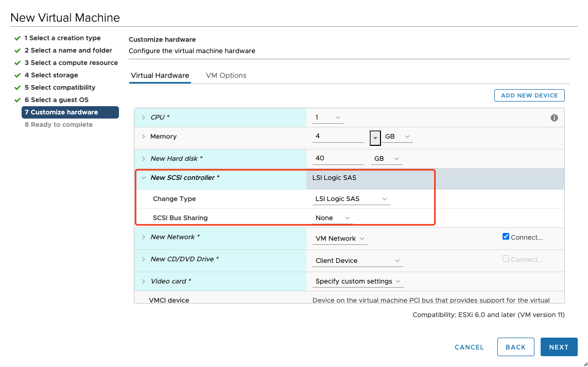The width and height of the screenshot is (588, 367).
Task: Click resize grip at dialog corner
Action: click(x=584, y=363)
